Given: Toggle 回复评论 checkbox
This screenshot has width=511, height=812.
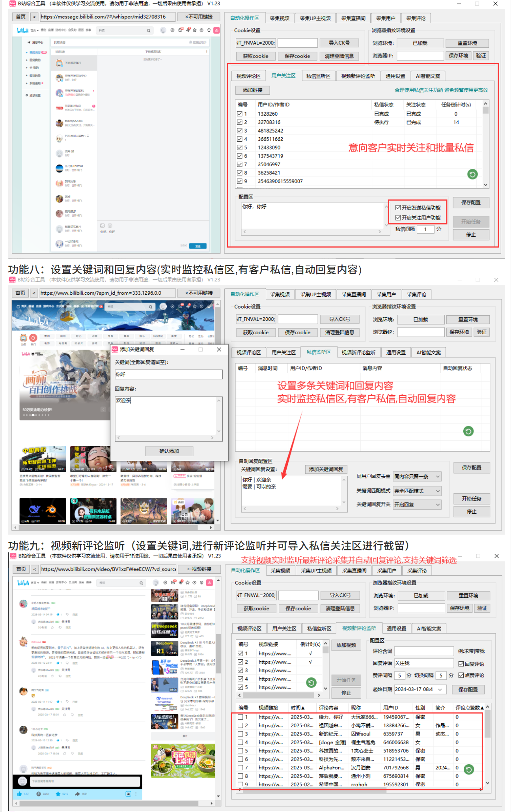Looking at the screenshot, I should pyautogui.click(x=461, y=664).
